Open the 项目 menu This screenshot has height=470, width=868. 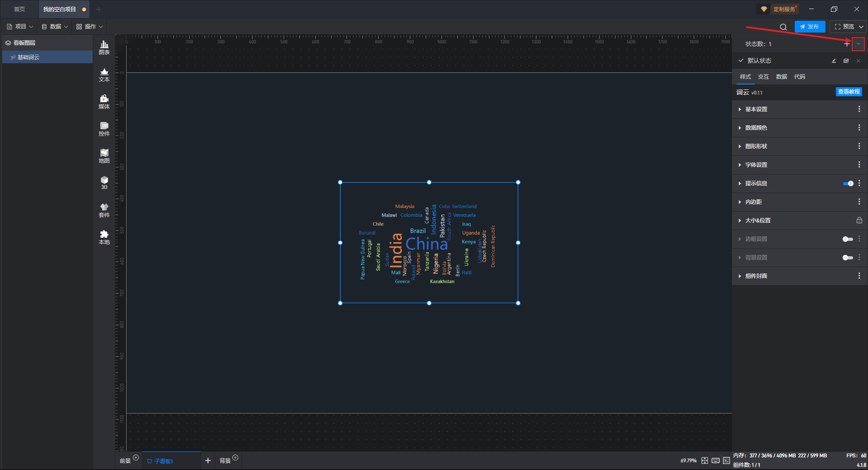pyautogui.click(x=20, y=27)
